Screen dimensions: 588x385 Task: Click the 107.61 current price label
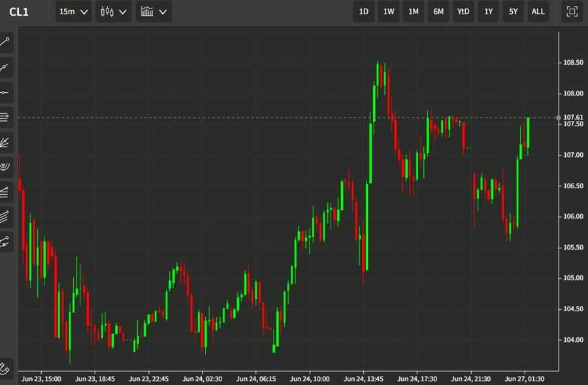pyautogui.click(x=573, y=118)
